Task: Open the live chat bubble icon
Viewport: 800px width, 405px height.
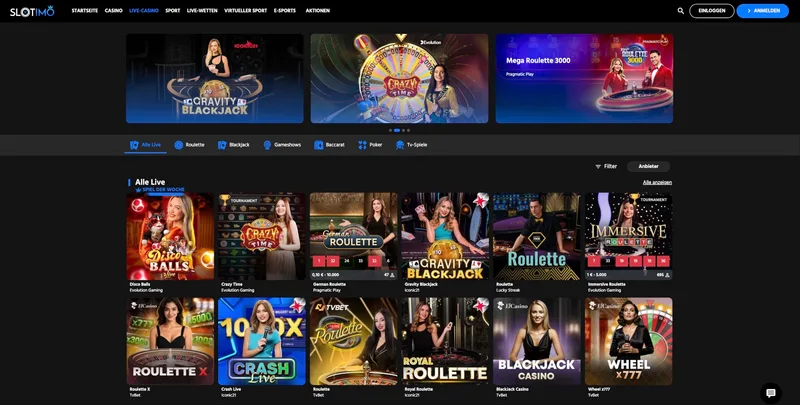Action: [x=770, y=393]
